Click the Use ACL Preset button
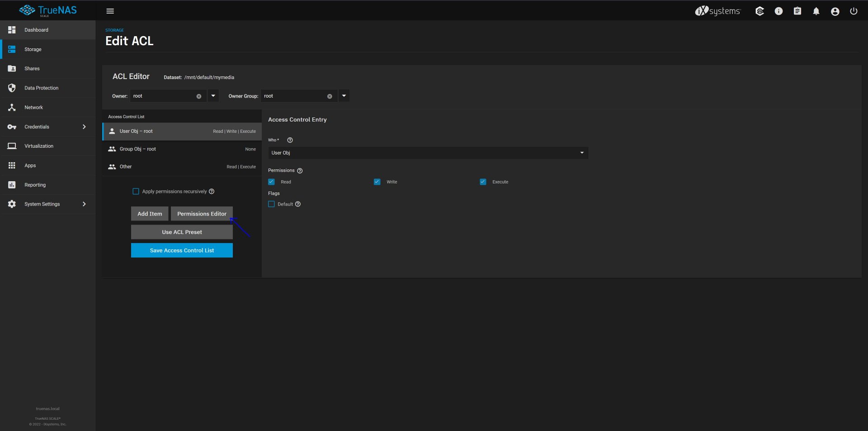Image resolution: width=868 pixels, height=431 pixels. coord(182,232)
